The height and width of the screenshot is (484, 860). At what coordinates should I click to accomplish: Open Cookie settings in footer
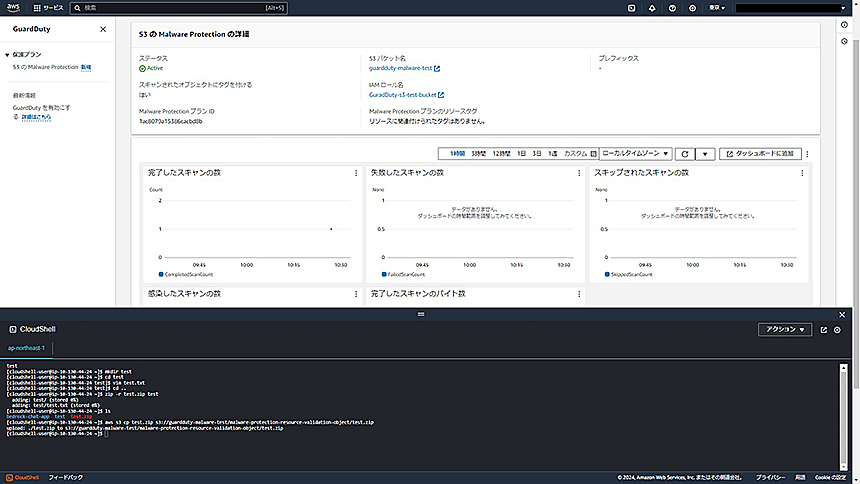click(830, 477)
